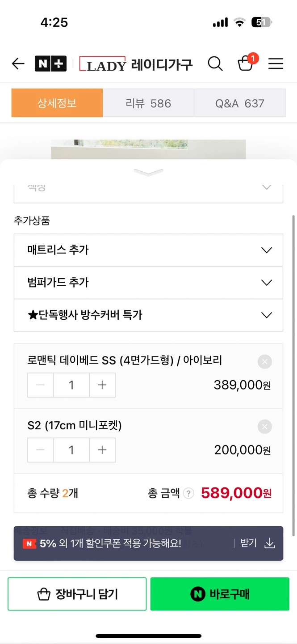This screenshot has width=297, height=644.
Task: Switch to the Q&A 637 tab
Action: [240, 103]
